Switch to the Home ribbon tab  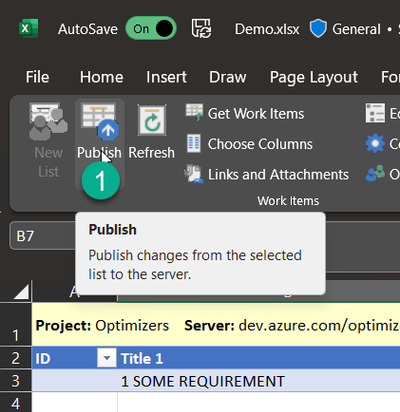point(102,77)
